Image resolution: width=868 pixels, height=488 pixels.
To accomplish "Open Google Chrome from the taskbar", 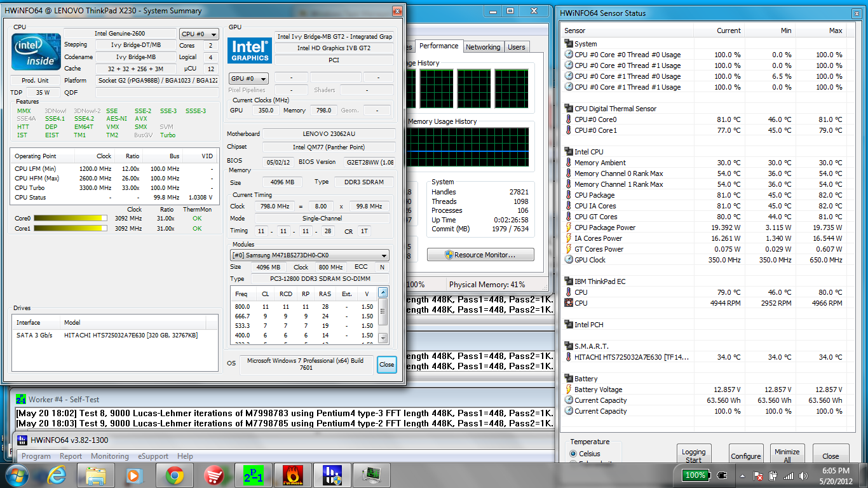I will 175,475.
